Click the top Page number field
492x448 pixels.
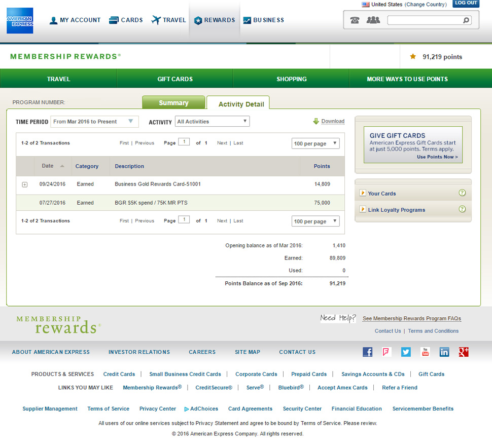(184, 142)
